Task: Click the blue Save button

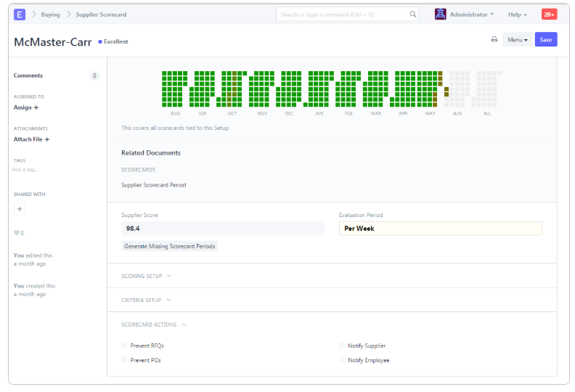Action: tap(546, 40)
